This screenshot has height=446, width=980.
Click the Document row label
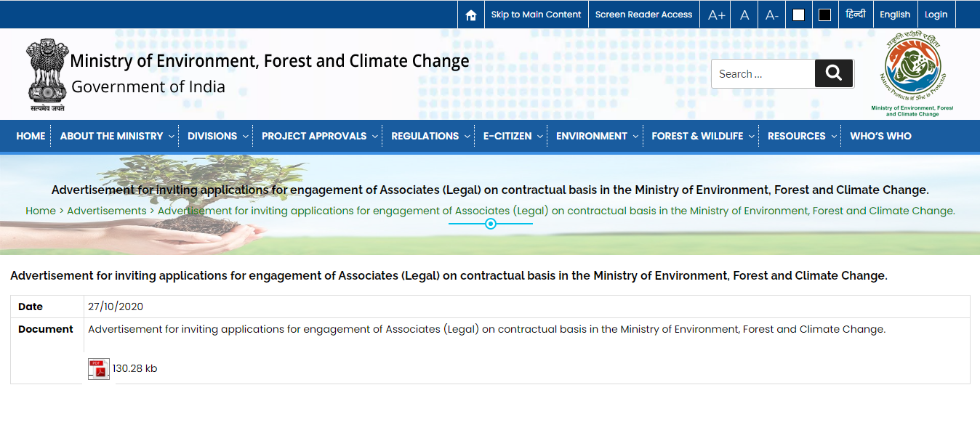[x=46, y=329]
